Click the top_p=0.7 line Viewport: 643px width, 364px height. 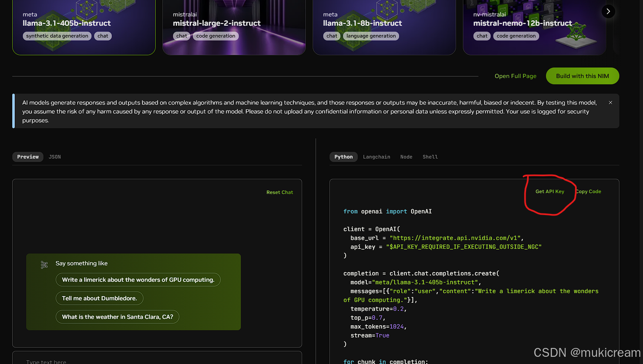pos(368,318)
